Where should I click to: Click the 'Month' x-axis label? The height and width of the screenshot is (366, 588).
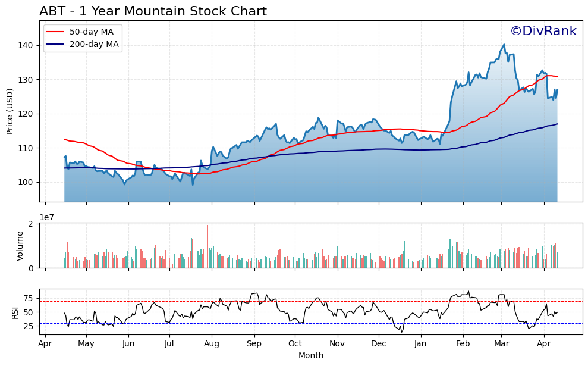[311, 355]
